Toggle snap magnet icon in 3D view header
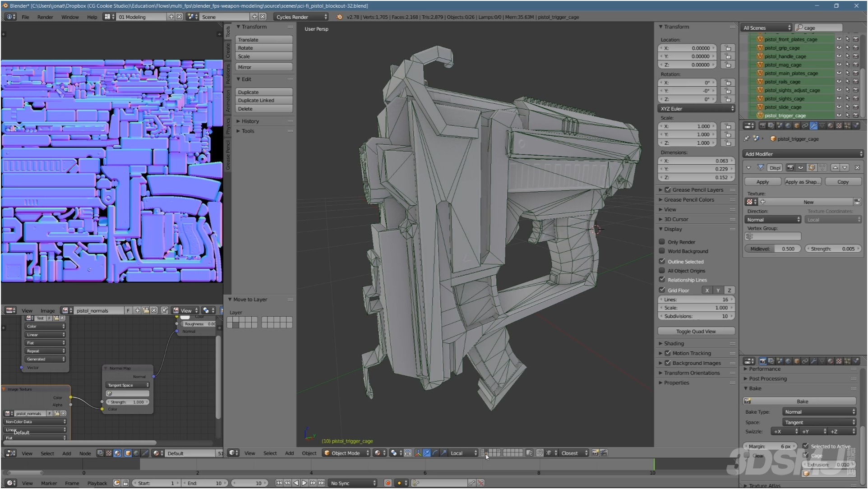Image resolution: width=868 pixels, height=489 pixels. click(x=540, y=453)
